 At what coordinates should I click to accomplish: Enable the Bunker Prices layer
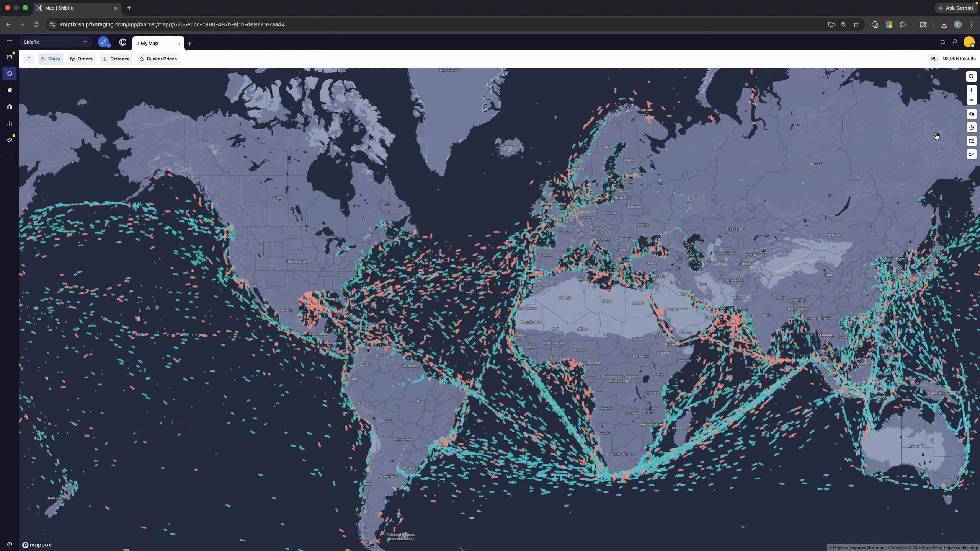click(158, 59)
